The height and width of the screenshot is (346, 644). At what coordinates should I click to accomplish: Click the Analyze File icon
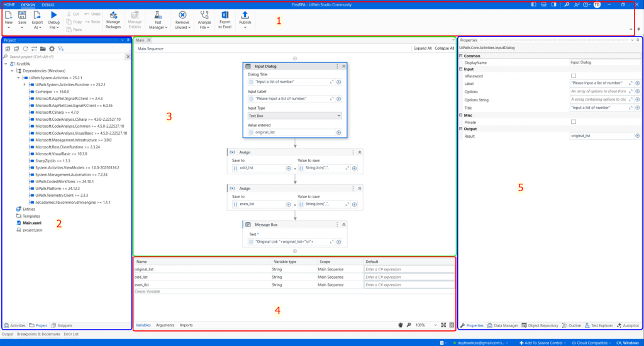(204, 15)
